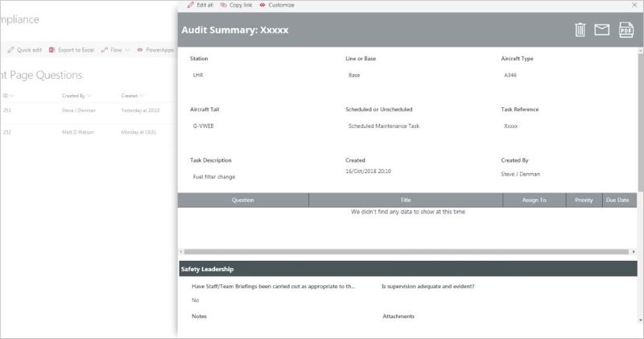The width and height of the screenshot is (644, 339).
Task: Click the Task Reference value Xxxxx
Action: tap(510, 126)
